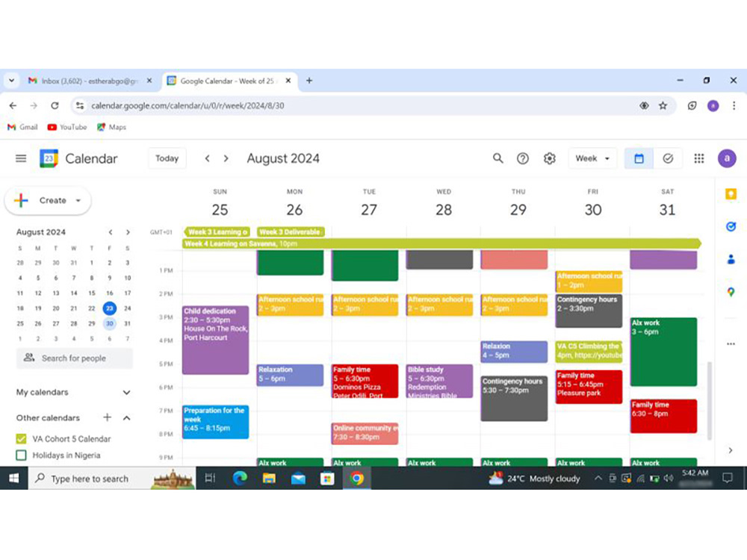Switch to the Gmail Inbox tab
Screen dimensions: 747x560
(90, 81)
